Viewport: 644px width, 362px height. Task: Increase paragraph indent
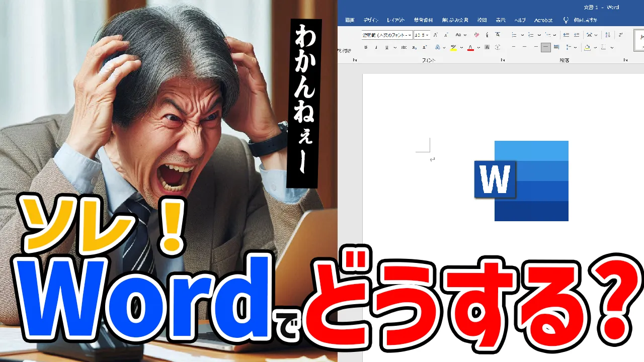pos(578,35)
